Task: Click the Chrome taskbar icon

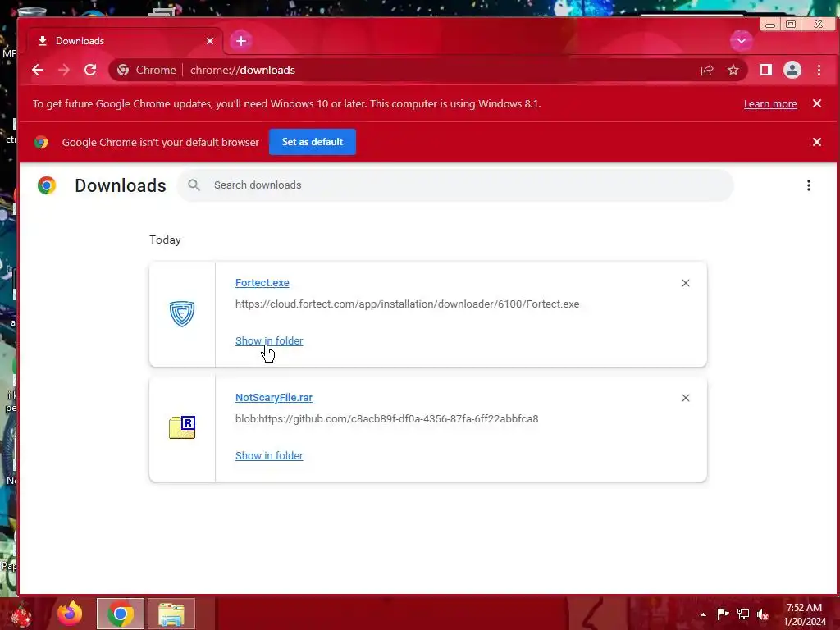Action: [121, 614]
